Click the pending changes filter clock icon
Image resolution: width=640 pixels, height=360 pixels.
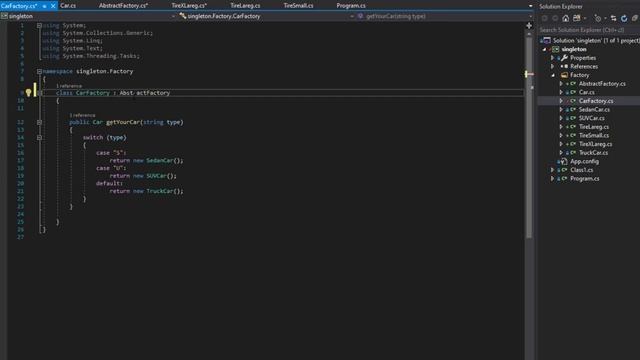pyautogui.click(x=598, y=18)
